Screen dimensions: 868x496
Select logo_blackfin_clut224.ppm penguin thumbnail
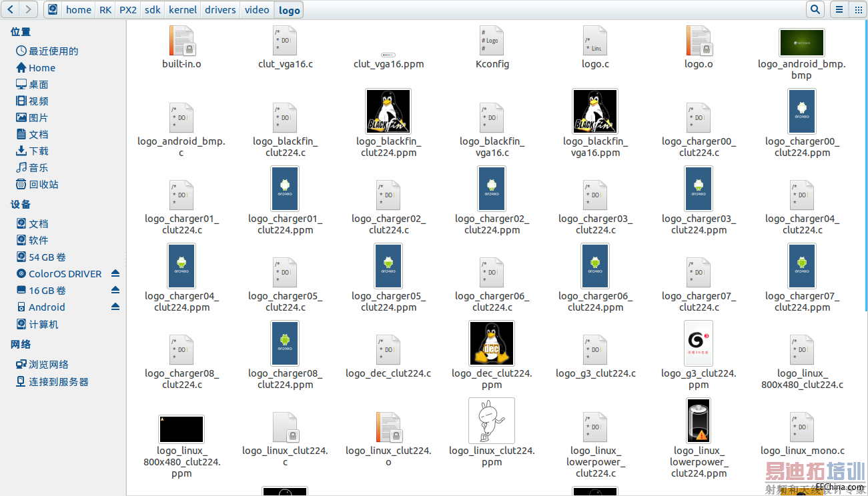(x=388, y=111)
